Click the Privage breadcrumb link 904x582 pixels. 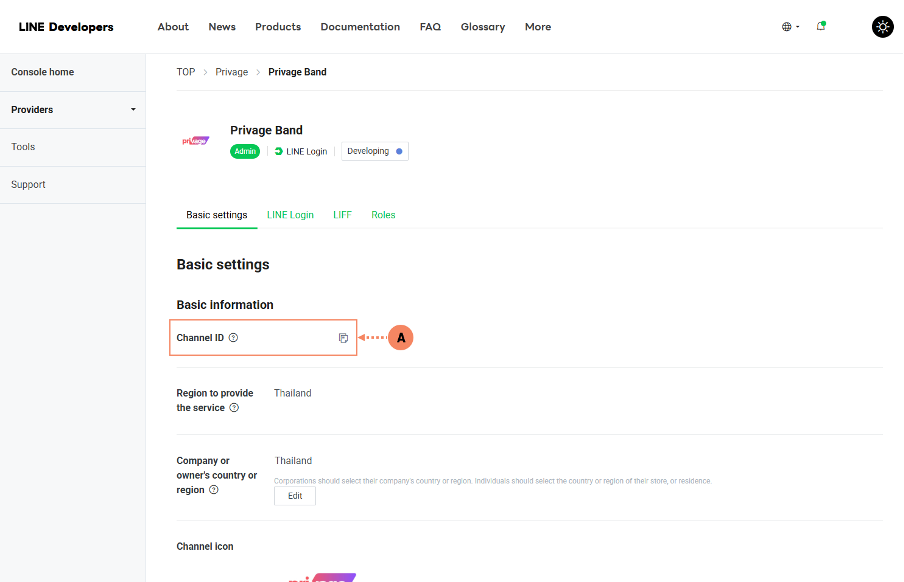(x=231, y=72)
